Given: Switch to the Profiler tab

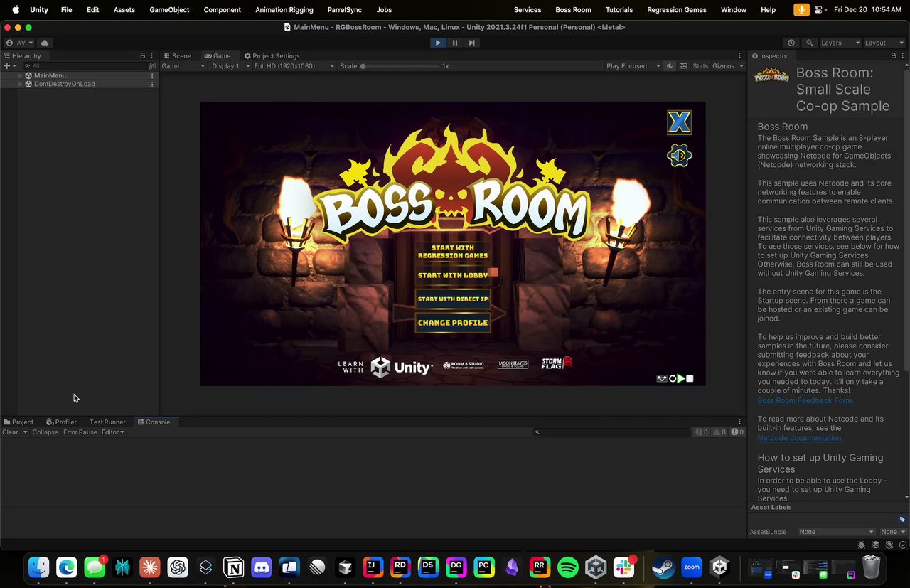Looking at the screenshot, I should click(x=61, y=422).
